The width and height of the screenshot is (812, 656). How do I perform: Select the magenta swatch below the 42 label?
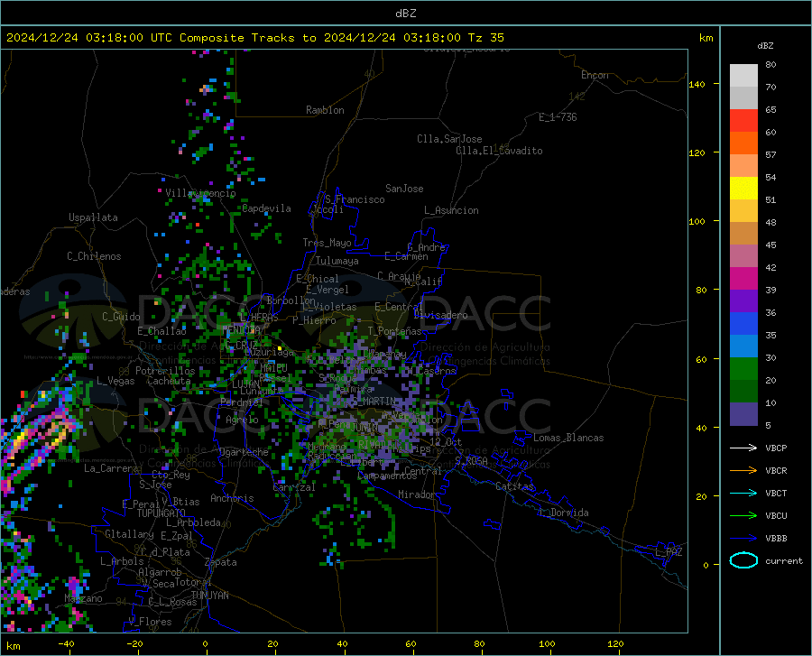[743, 279]
